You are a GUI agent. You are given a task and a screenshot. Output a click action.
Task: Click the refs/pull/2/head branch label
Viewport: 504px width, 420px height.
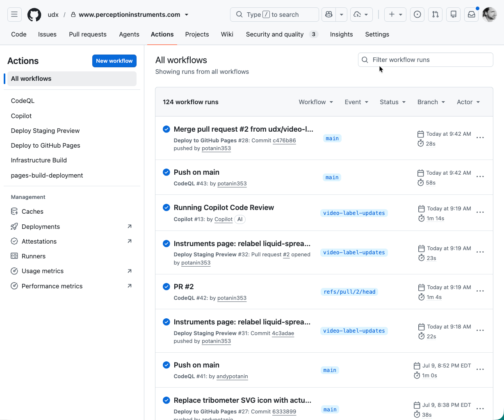tap(349, 292)
